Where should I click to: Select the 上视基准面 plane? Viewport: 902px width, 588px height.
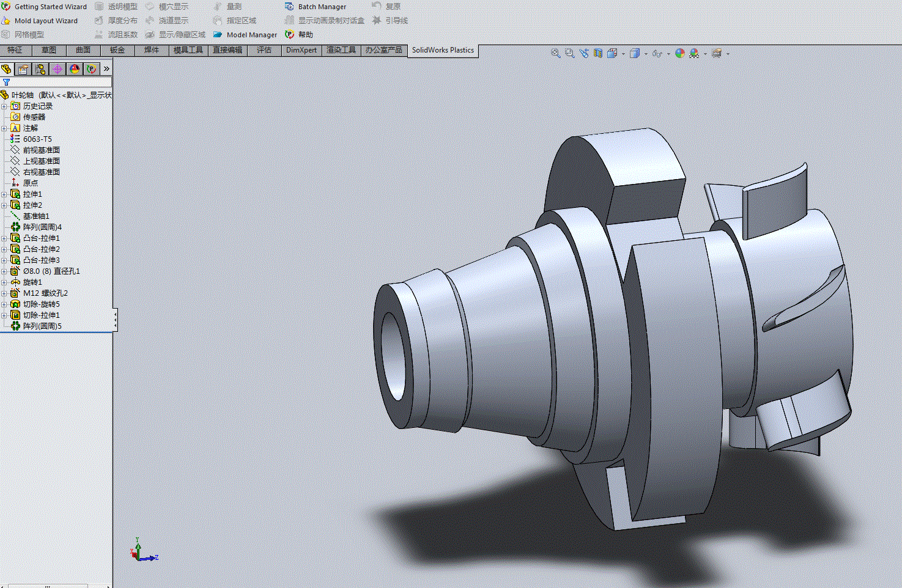pos(42,161)
